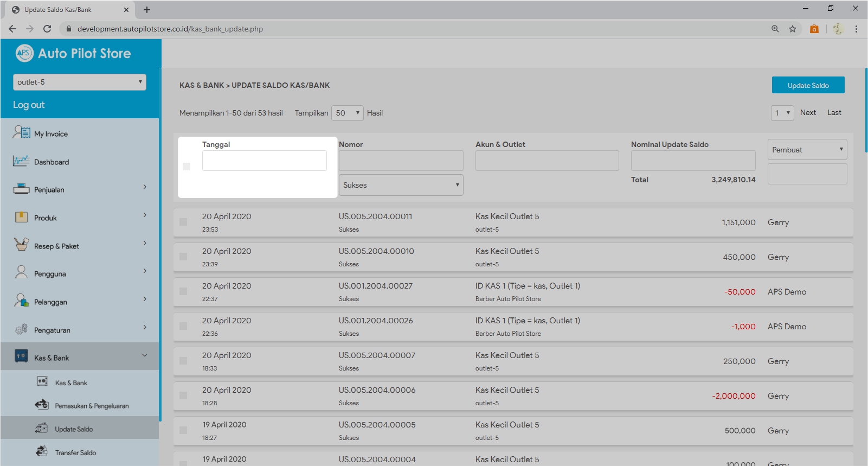Click the Pemasukan & Pengeluaran icon
Image resolution: width=868 pixels, height=466 pixels.
click(42, 405)
